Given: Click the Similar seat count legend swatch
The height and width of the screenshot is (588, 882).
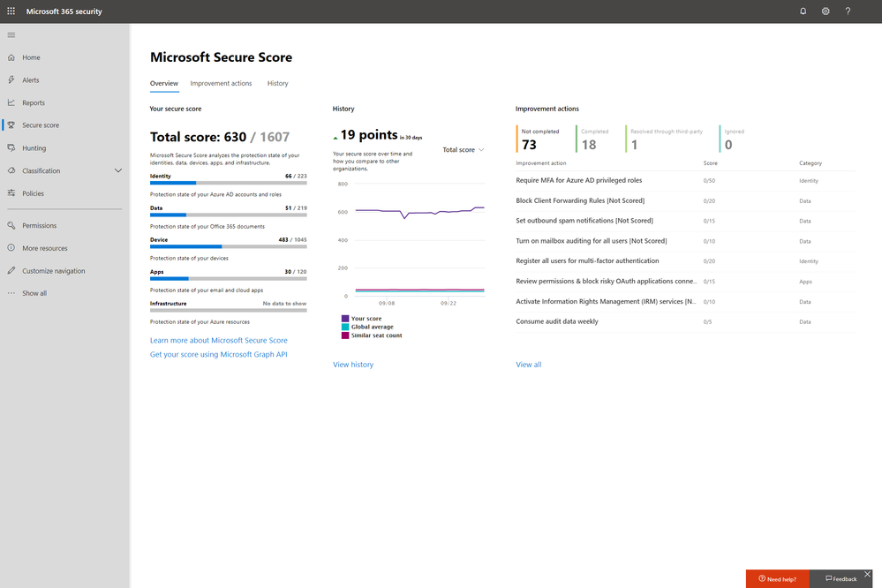Looking at the screenshot, I should coord(345,335).
